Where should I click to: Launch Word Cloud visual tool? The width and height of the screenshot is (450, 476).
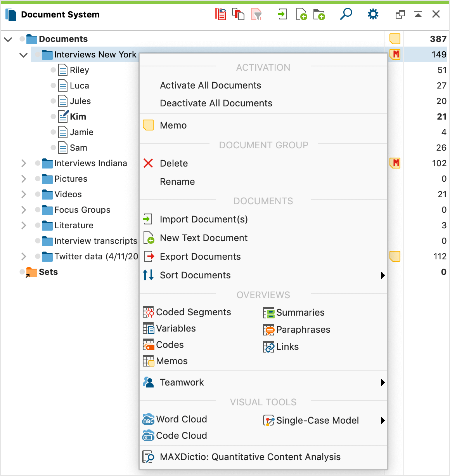point(175,419)
